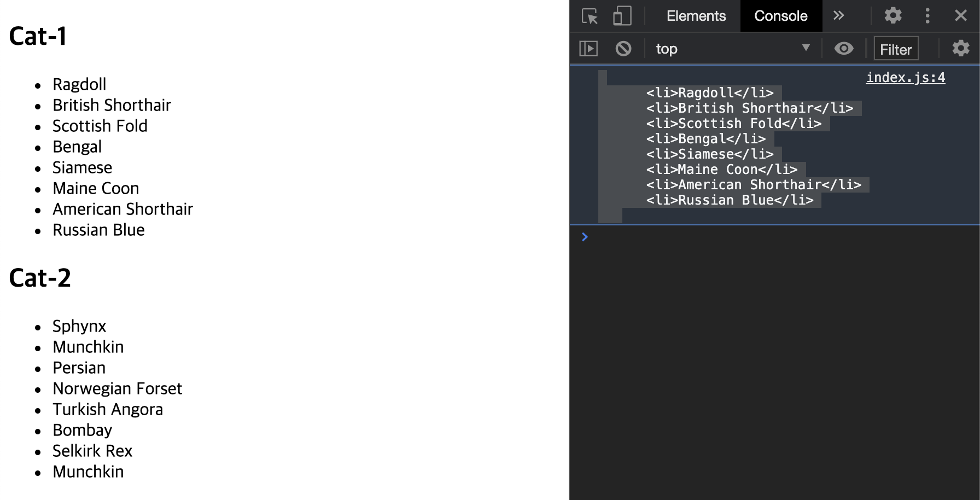Open the three-dot DevTools customize menu
Image resolution: width=980 pixels, height=500 pixels.
click(927, 15)
